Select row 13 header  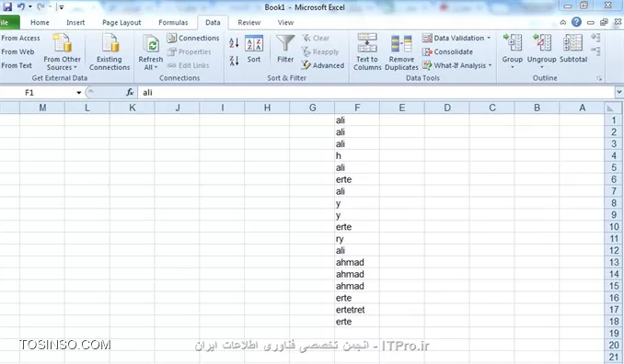(x=614, y=262)
